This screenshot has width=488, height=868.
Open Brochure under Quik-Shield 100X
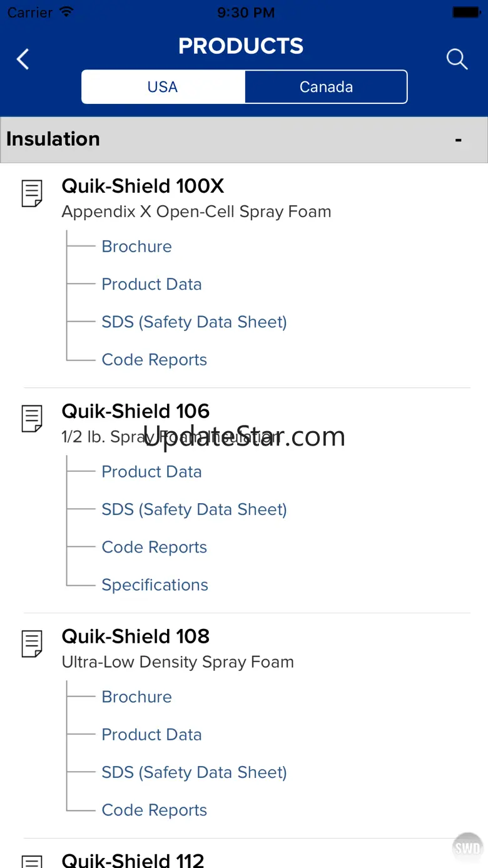point(136,247)
